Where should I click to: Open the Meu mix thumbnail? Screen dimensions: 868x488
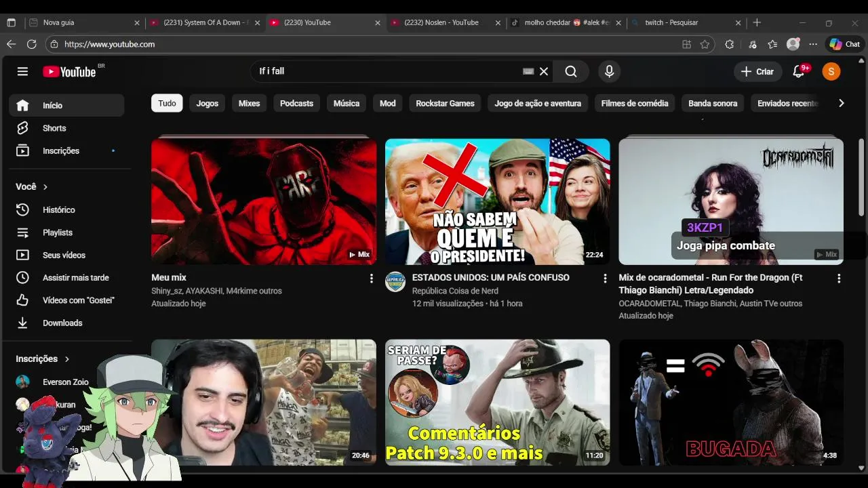(x=264, y=201)
